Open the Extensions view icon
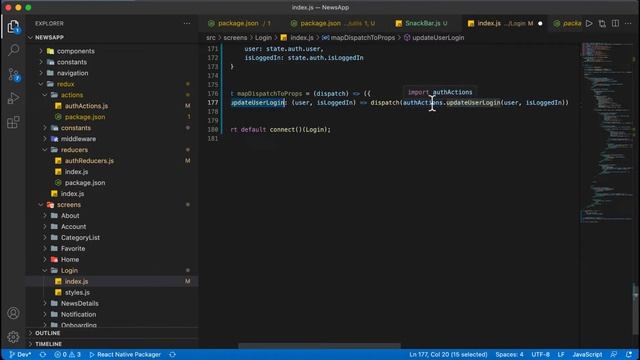The image size is (640, 360). 13,122
